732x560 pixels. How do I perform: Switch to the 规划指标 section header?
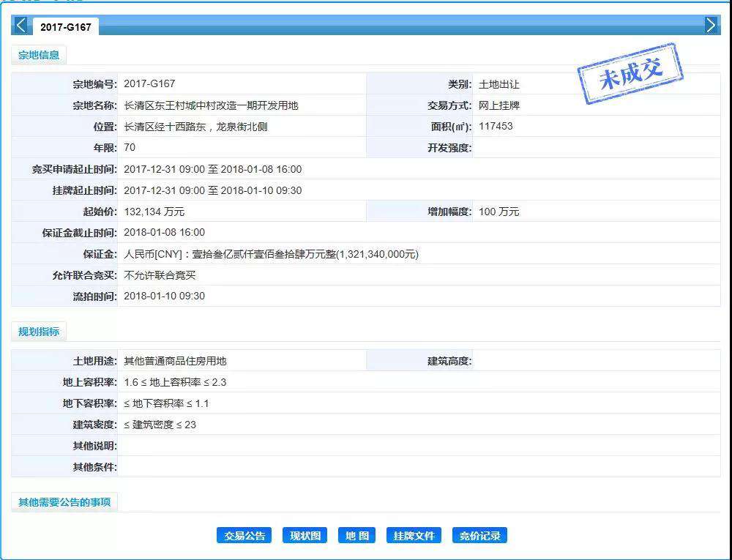tap(39, 332)
